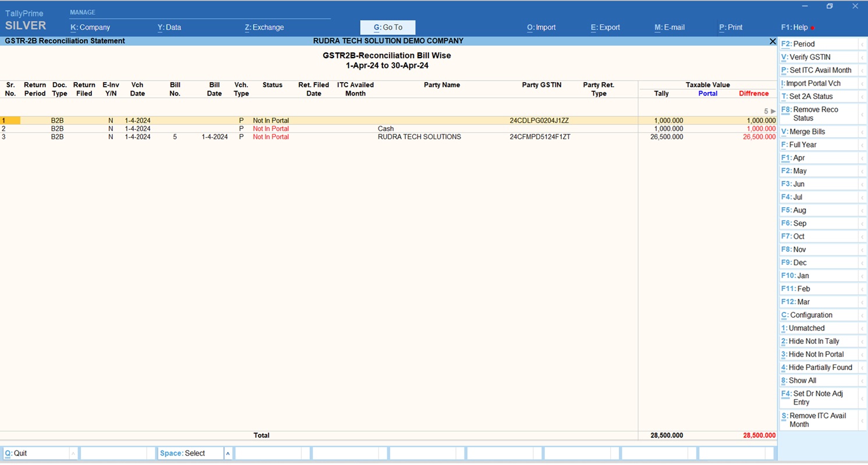Open the Company menu
The width and height of the screenshot is (868, 465).
(90, 27)
